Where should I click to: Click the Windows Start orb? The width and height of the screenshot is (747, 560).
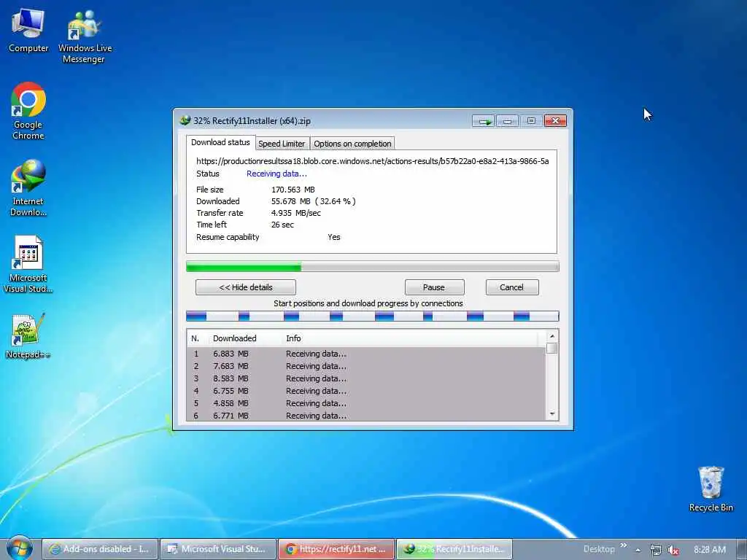click(19, 548)
